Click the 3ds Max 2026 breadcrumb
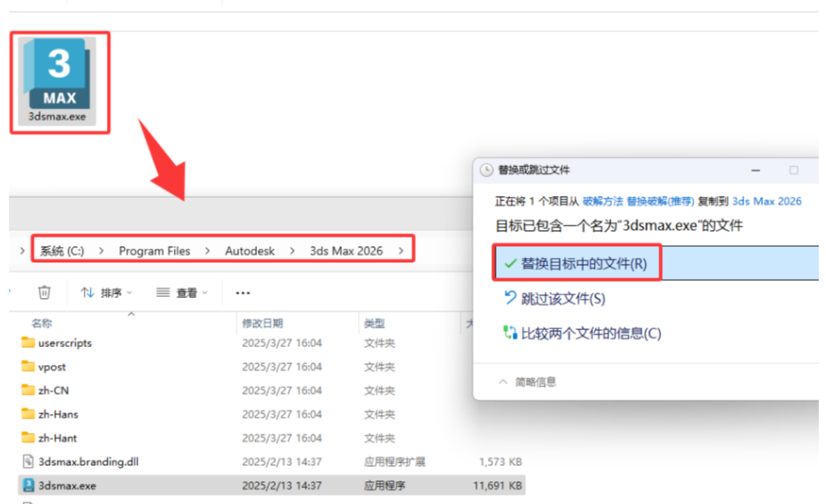 346,252
